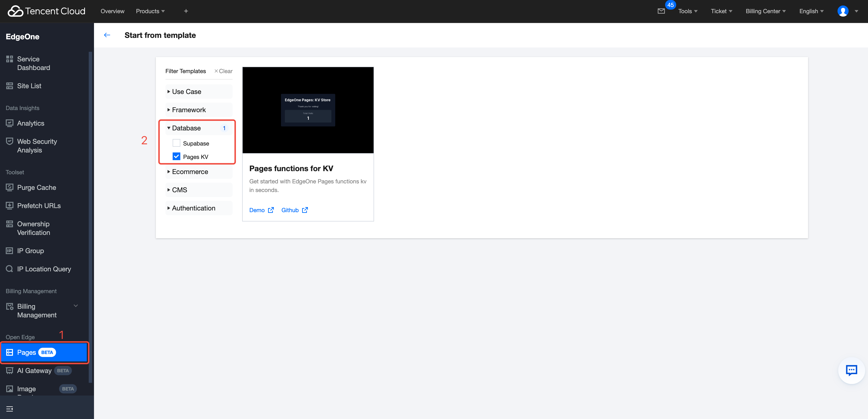Select Ownership Verification in sidebar

tap(33, 228)
